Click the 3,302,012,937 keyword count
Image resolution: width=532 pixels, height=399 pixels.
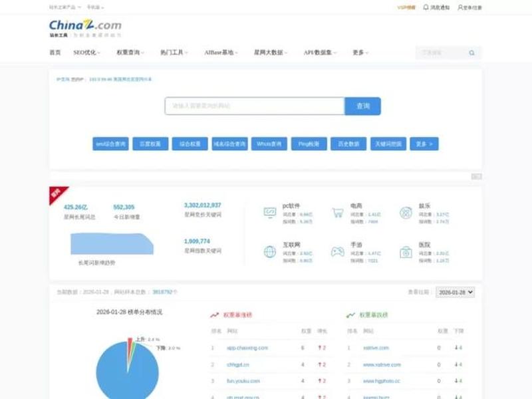tap(203, 205)
